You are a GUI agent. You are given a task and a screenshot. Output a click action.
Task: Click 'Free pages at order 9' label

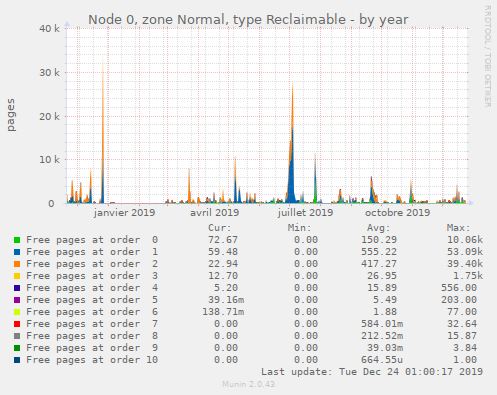pos(92,348)
